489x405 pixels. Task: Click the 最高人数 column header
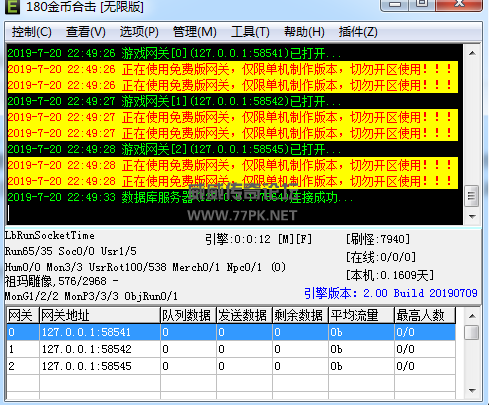coord(425,315)
